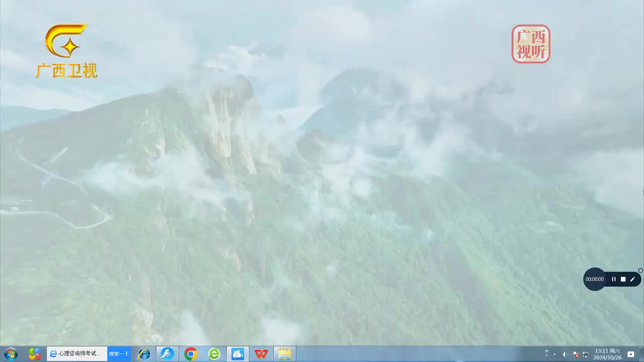Open the Windows Start menu

tap(11, 354)
